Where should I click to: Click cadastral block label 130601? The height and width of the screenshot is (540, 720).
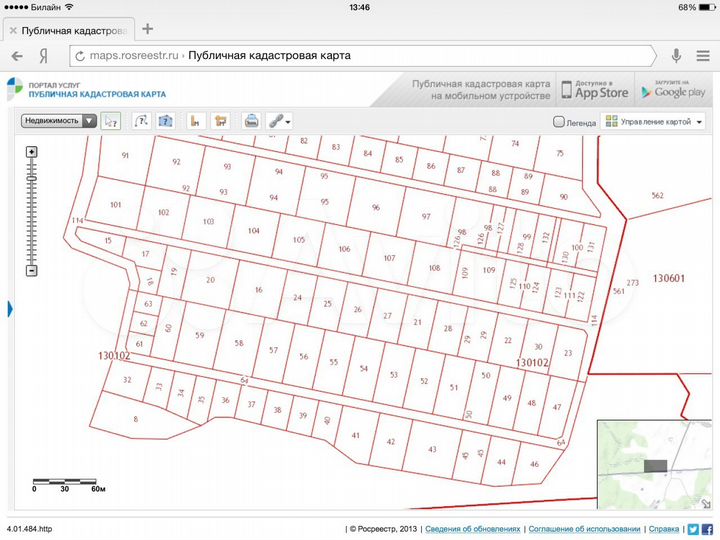[669, 278]
